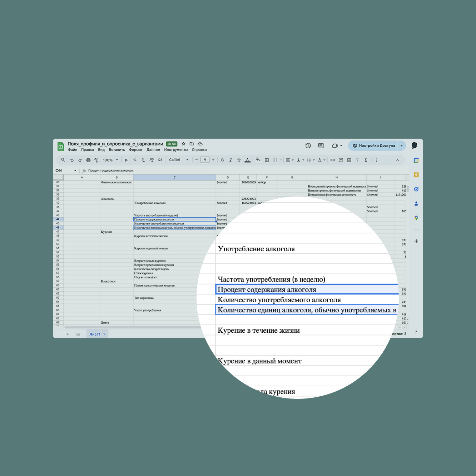Open the Calibri font dropdown
The height and width of the screenshot is (476, 476).
pos(178,160)
